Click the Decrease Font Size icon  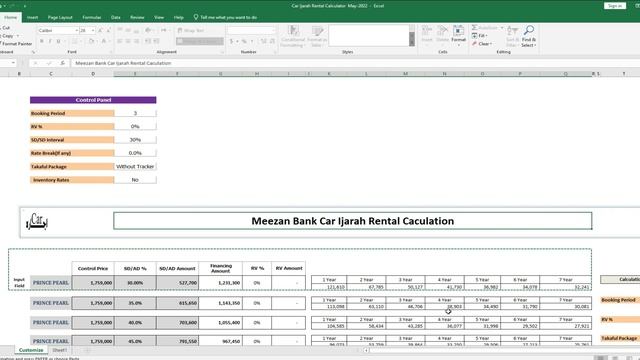click(x=109, y=31)
